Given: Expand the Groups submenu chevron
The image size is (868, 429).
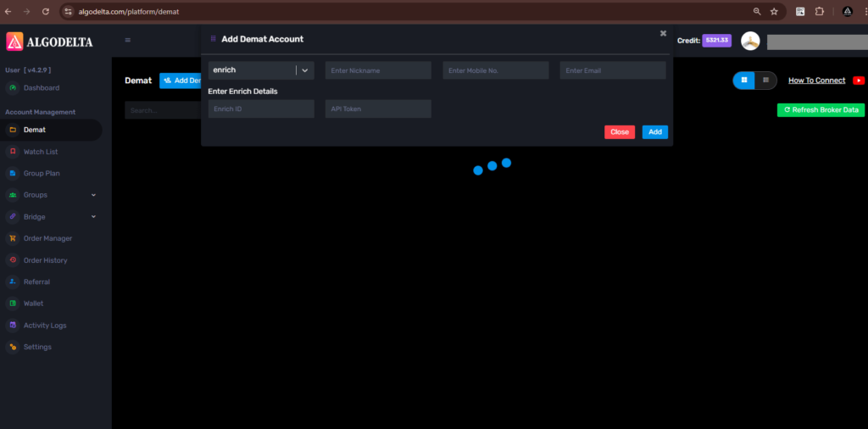Looking at the screenshot, I should pyautogui.click(x=93, y=195).
